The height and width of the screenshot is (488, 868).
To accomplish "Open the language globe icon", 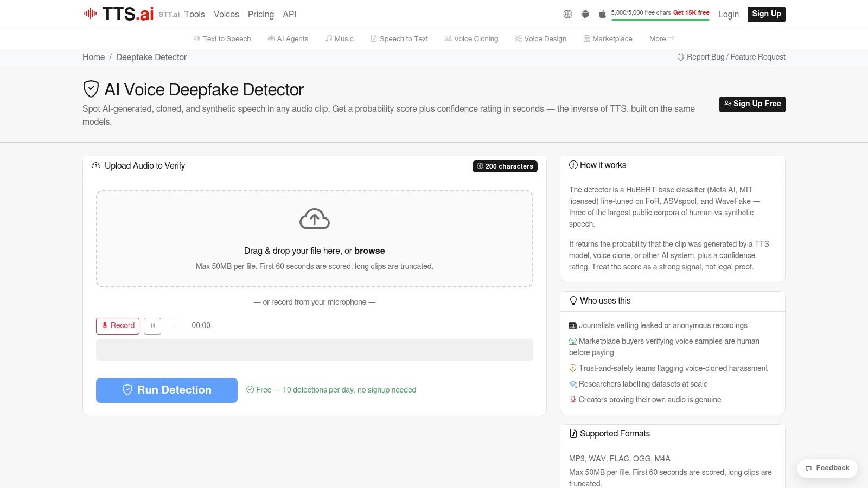I will (567, 14).
